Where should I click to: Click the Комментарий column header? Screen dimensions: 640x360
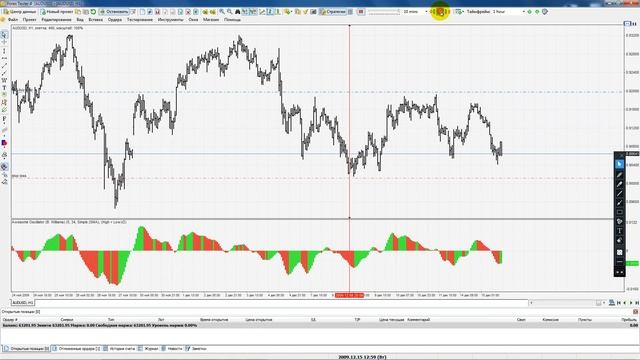click(x=419, y=320)
